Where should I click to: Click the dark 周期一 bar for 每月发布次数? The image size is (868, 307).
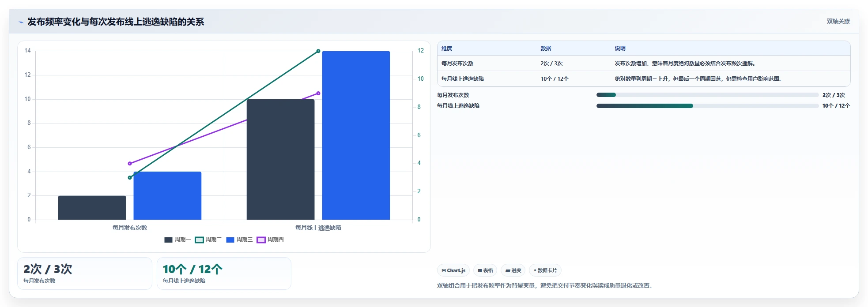(x=92, y=208)
